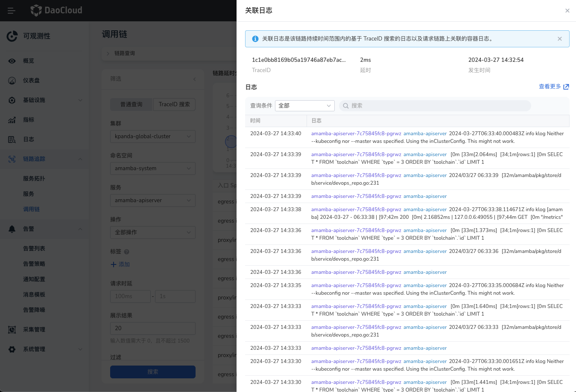Dismiss the blue info banner

559,39
